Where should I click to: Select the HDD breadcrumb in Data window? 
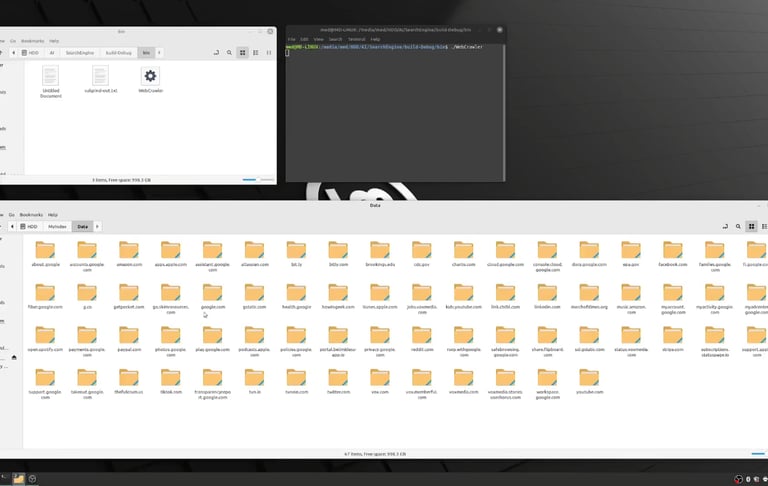(x=29, y=226)
